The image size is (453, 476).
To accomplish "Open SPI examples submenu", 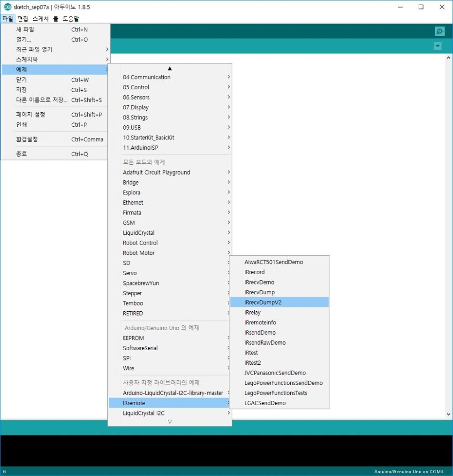I will [x=169, y=358].
